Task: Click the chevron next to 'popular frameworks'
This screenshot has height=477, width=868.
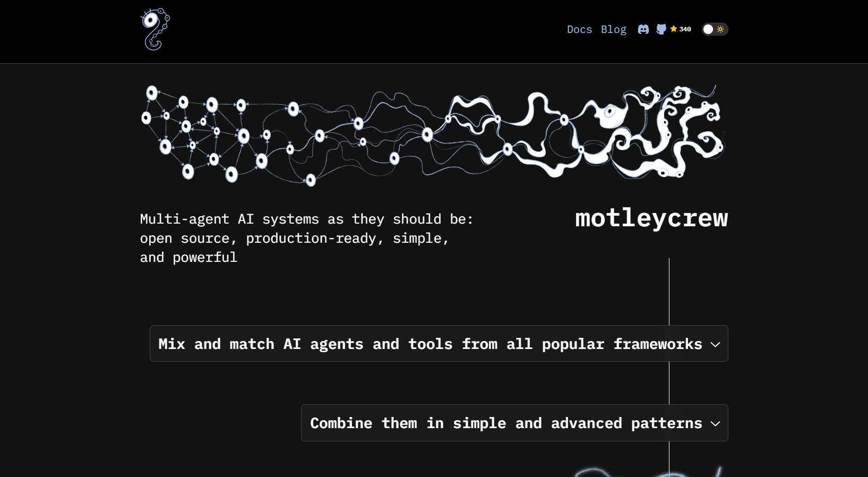Action: pyautogui.click(x=715, y=344)
